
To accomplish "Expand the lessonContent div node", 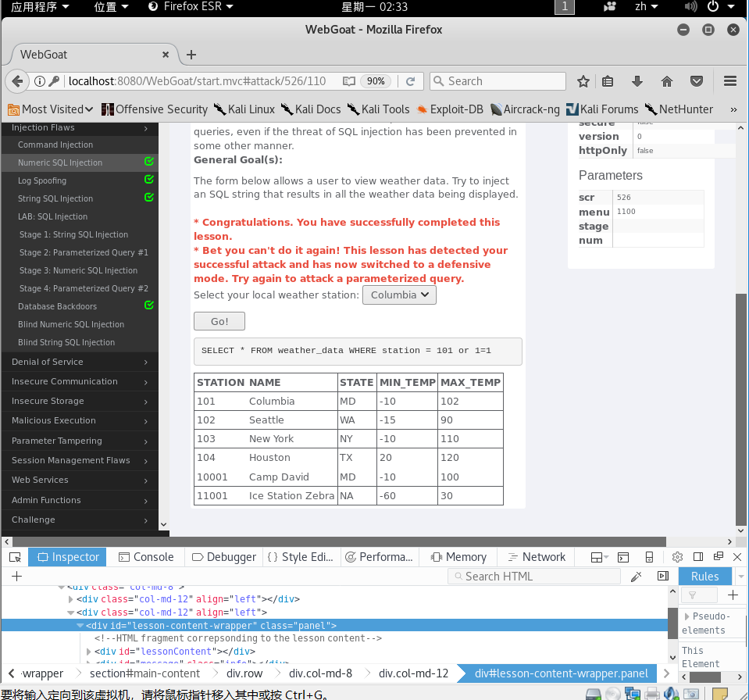I will (x=88, y=652).
